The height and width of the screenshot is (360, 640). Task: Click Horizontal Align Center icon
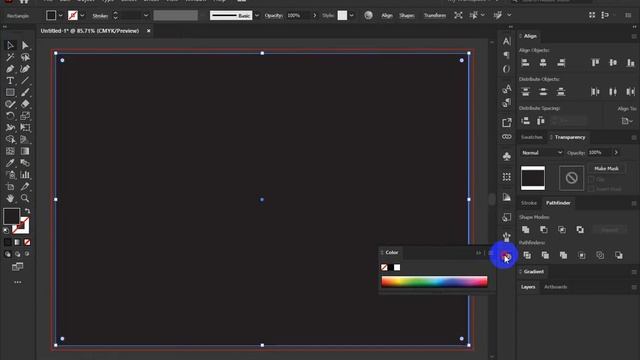pyautogui.click(x=543, y=62)
